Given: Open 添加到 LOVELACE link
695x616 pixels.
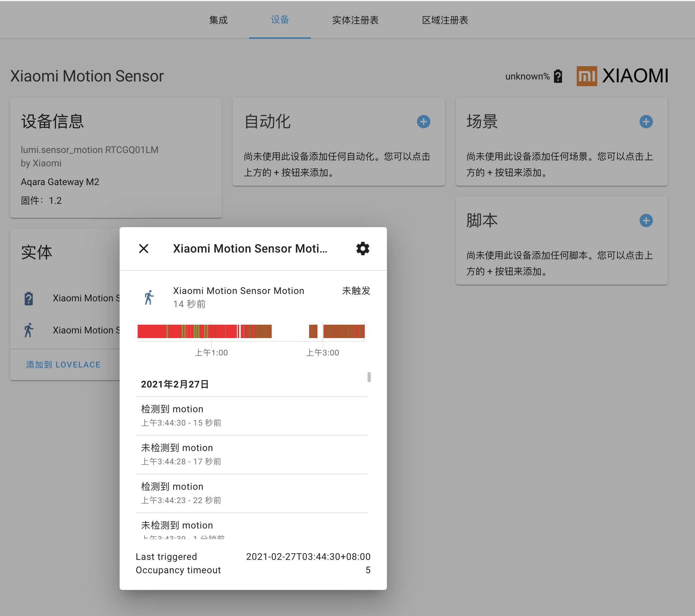Looking at the screenshot, I should [63, 364].
